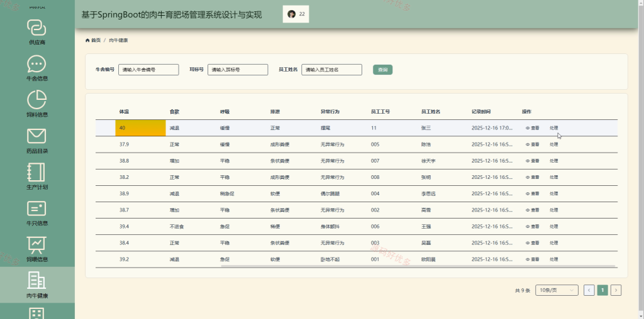Click the 摆尾 behavior cell
This screenshot has height=319, width=644.
click(x=325, y=128)
